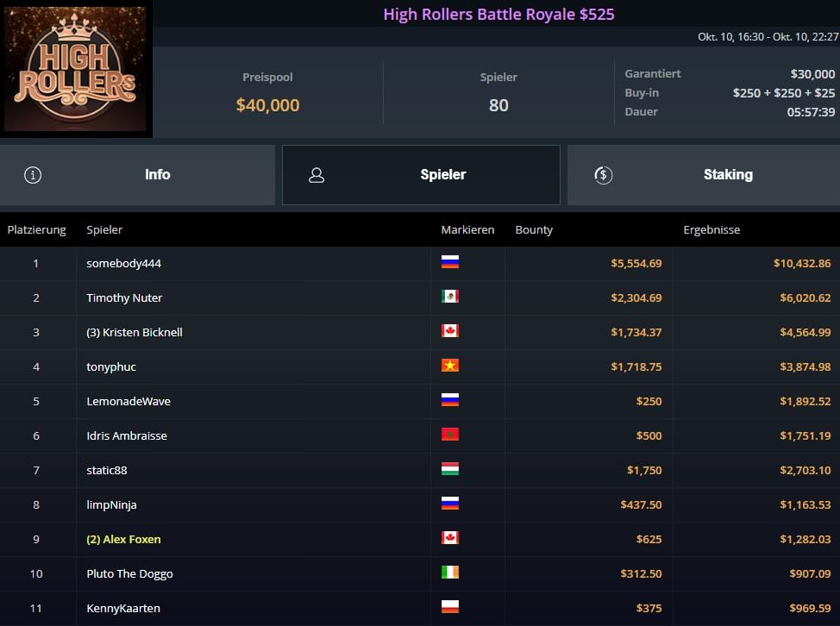The image size is (840, 626).
Task: Click the Hungarian flag next to static88
Action: tap(449, 469)
